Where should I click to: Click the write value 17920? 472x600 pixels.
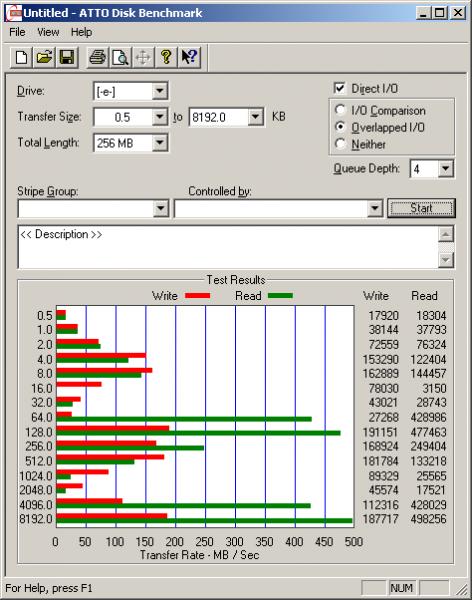coord(384,316)
